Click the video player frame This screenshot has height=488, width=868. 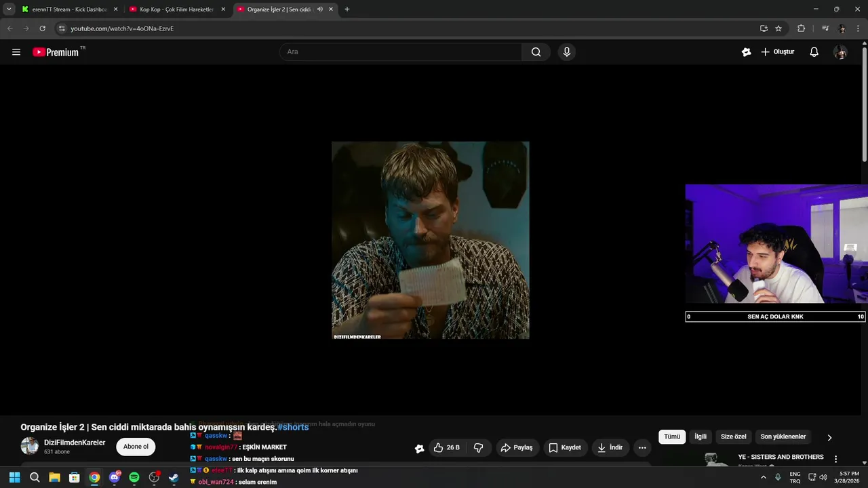point(431,240)
